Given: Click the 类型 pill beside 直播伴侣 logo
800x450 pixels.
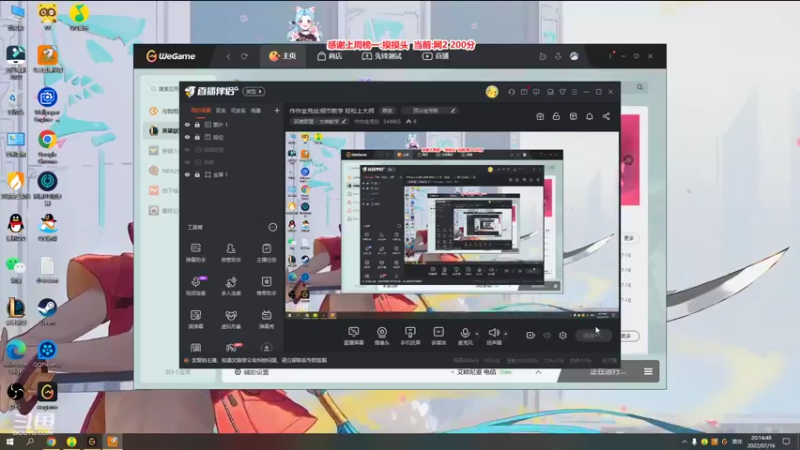Looking at the screenshot, I should click(x=254, y=91).
